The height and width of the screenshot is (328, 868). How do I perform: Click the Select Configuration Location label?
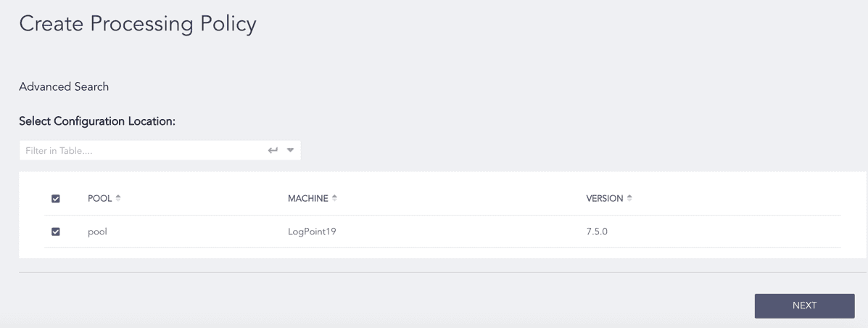tap(97, 121)
